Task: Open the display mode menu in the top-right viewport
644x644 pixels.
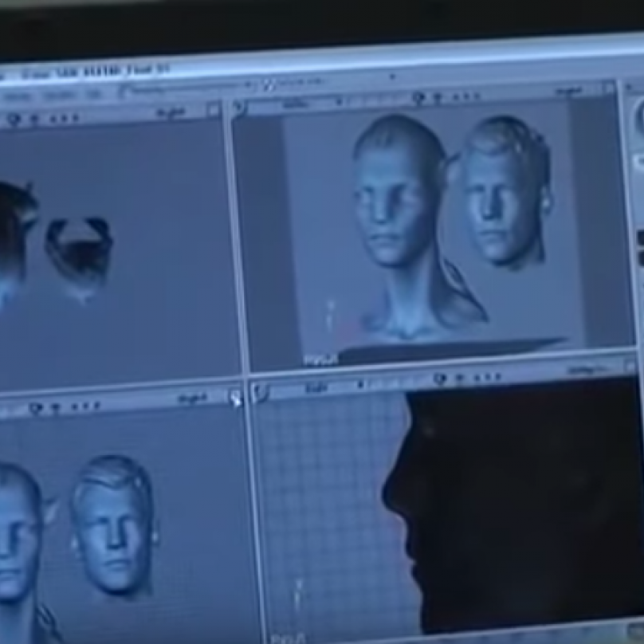Action: tap(568, 92)
